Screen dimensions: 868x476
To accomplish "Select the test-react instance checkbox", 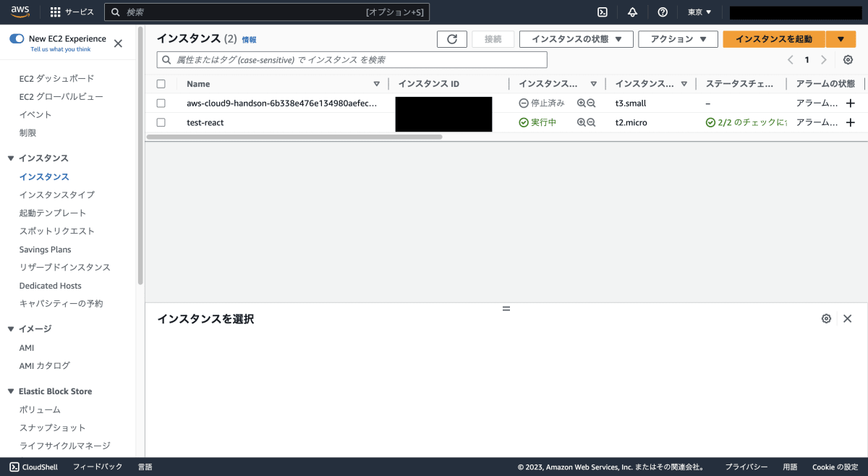I will 161,122.
